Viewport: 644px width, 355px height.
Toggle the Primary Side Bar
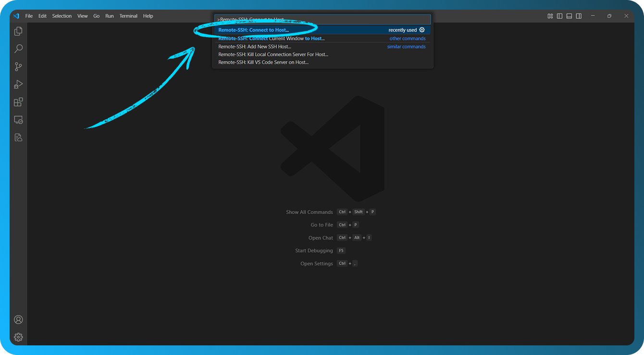point(559,16)
